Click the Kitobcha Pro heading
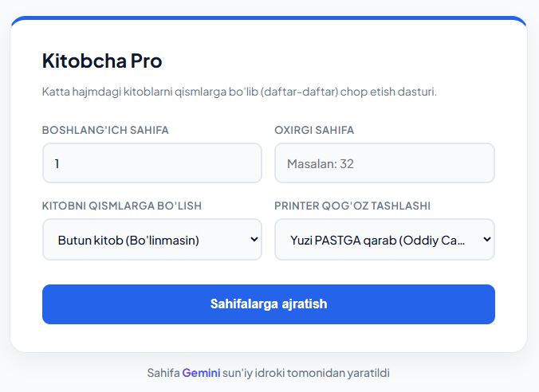 (102, 61)
